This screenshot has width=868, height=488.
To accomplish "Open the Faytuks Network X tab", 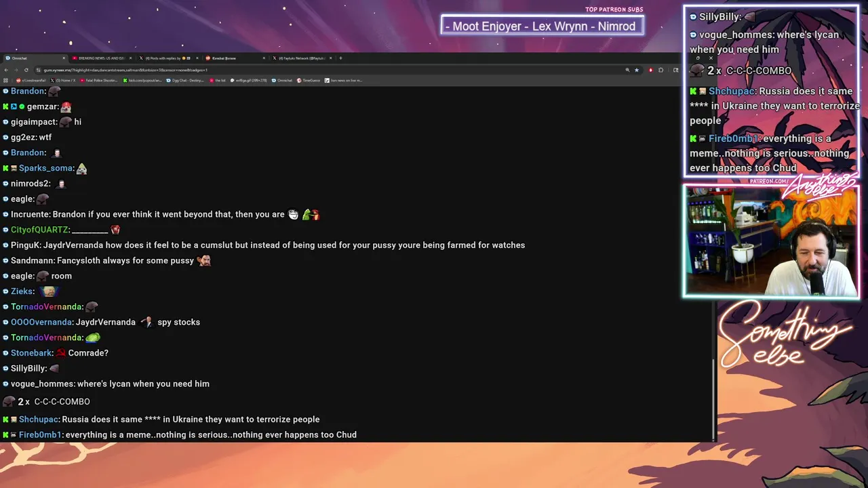I will pos(301,58).
